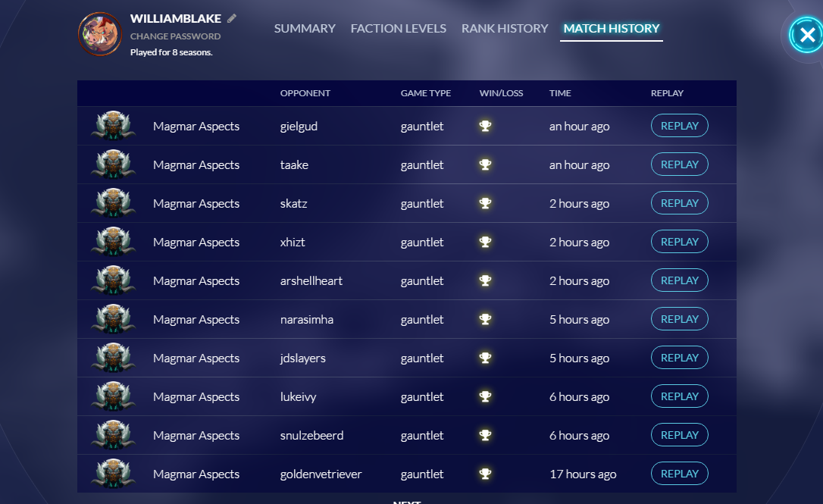The image size is (823, 504).
Task: Click the faction crest in goldenvetriever row
Action: [x=114, y=474]
